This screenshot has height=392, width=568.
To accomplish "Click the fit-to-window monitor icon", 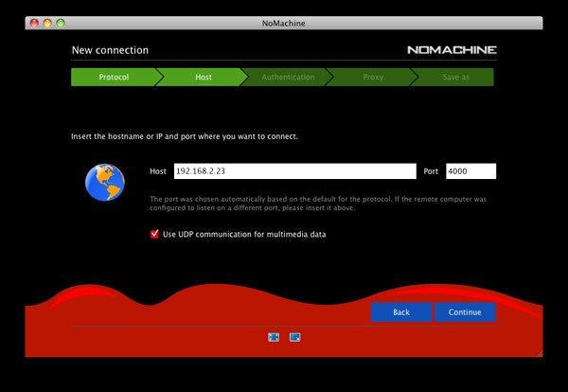I will pos(294,337).
